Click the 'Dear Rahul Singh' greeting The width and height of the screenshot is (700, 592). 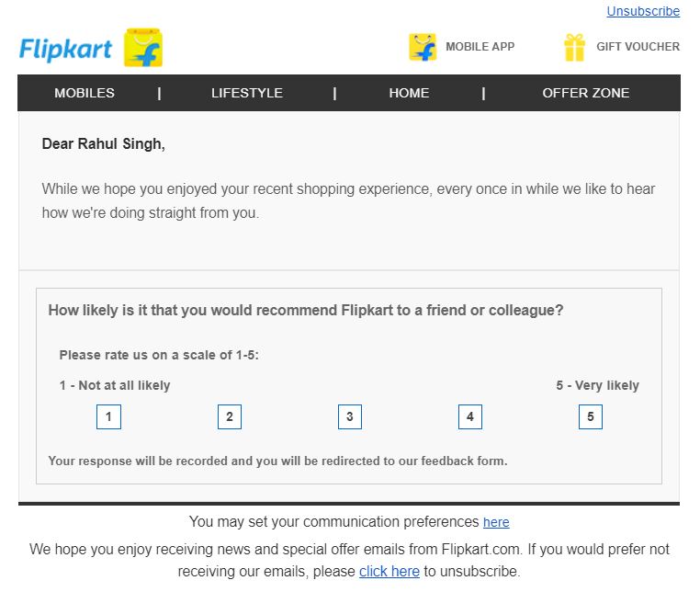(104, 144)
